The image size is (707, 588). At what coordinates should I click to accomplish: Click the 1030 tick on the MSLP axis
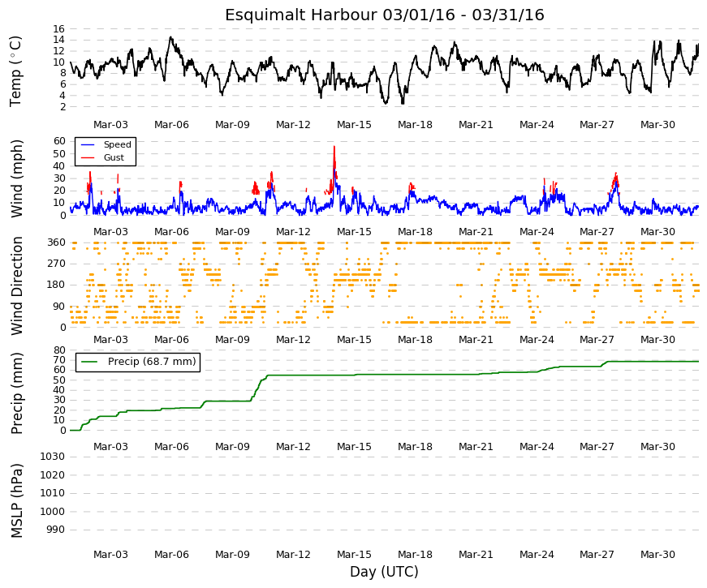pos(53,457)
